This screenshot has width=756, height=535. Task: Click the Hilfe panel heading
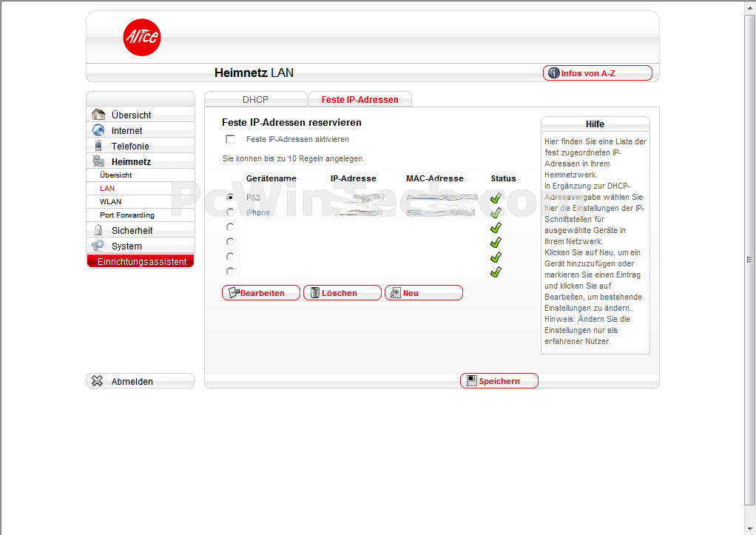pyautogui.click(x=595, y=124)
